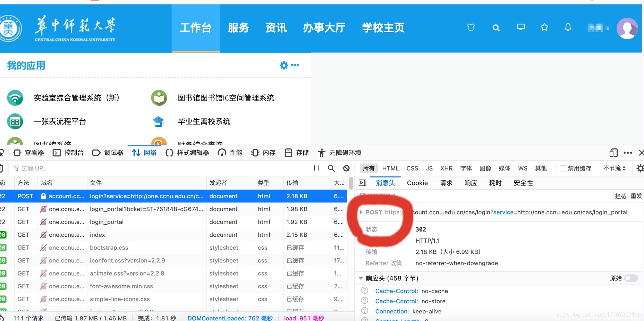The height and width of the screenshot is (321, 644).
Task: Open devtools 样式编辑器 tab
Action: pos(187,153)
